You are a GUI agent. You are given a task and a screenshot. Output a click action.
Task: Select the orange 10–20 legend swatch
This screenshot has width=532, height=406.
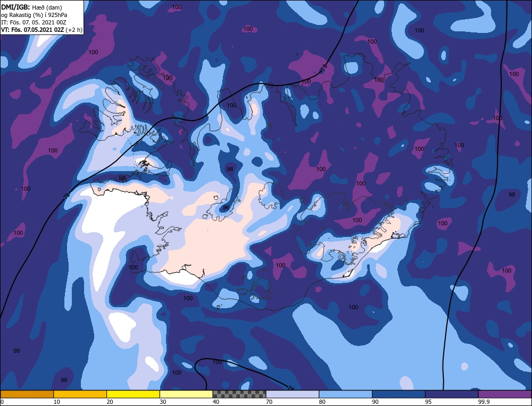point(80,394)
